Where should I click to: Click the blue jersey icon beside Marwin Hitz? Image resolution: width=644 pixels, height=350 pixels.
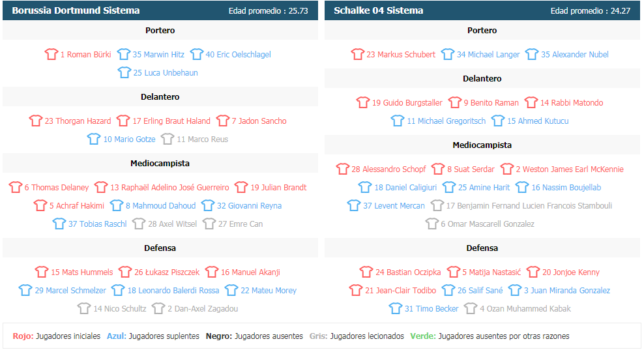pos(124,54)
